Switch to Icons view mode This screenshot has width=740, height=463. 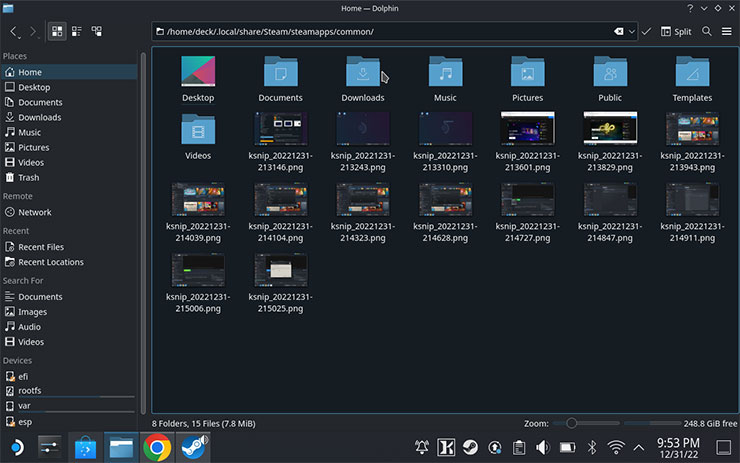(x=56, y=32)
